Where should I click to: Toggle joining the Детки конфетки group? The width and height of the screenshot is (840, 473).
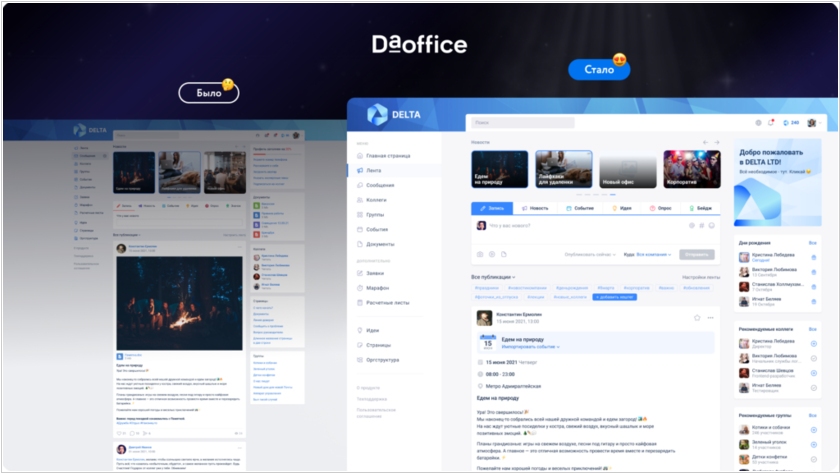813,459
